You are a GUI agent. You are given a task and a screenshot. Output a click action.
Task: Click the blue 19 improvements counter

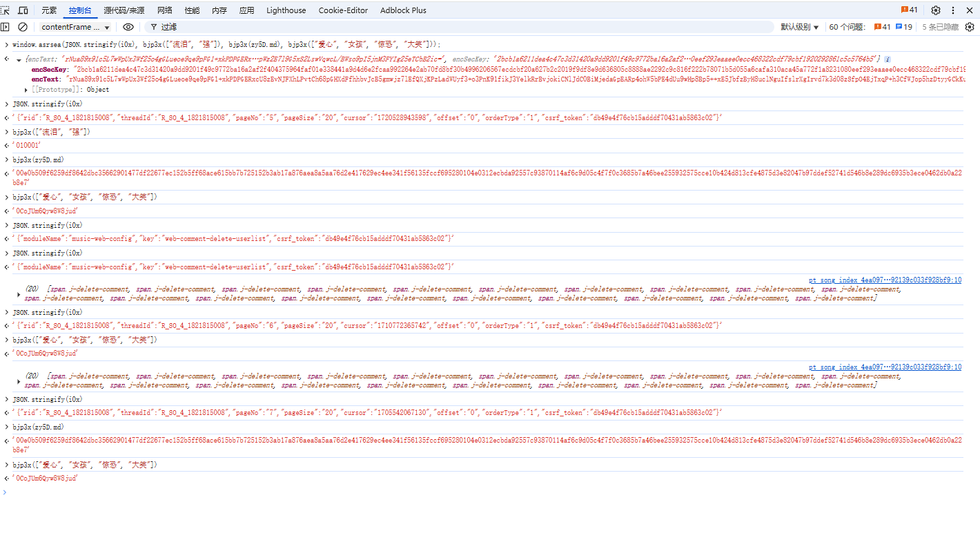[904, 27]
